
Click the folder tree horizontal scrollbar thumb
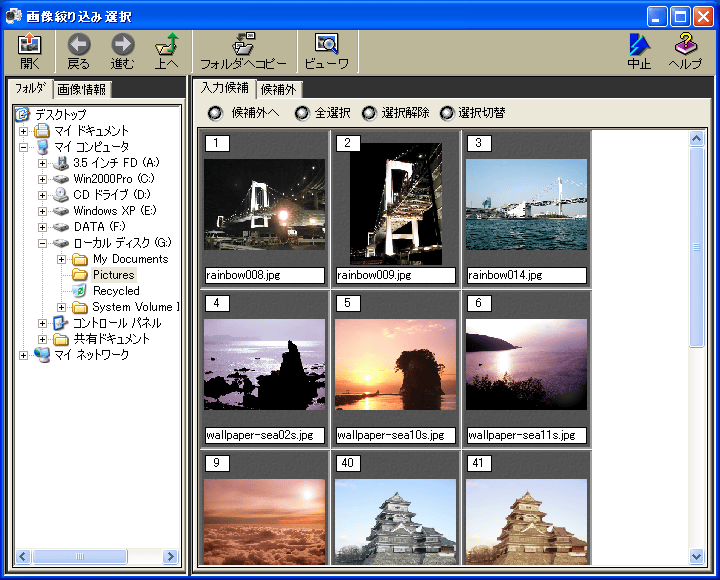coord(80,557)
